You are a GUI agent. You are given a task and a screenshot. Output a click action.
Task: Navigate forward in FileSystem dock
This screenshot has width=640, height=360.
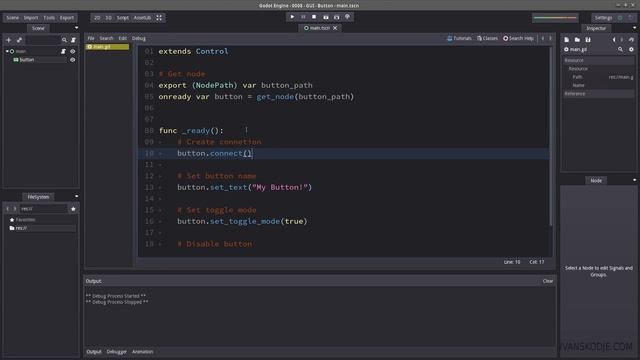[x=15, y=209]
